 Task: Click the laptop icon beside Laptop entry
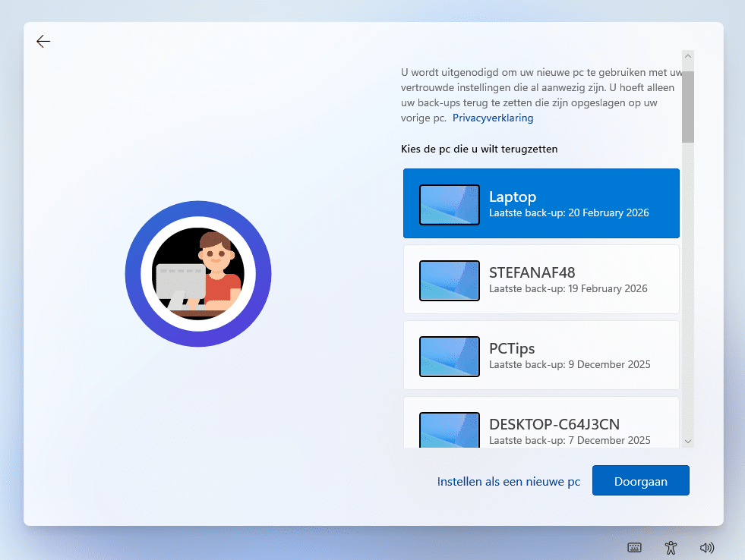[x=449, y=204]
